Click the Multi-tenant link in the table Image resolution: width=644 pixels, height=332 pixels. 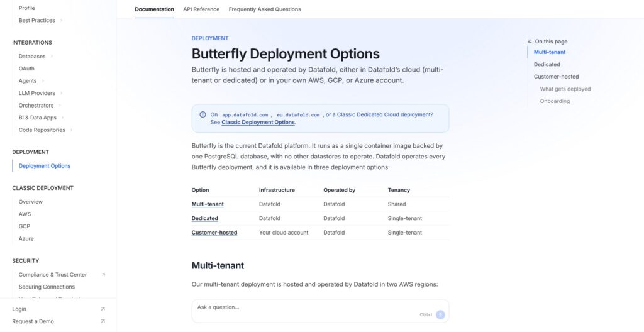(x=208, y=204)
